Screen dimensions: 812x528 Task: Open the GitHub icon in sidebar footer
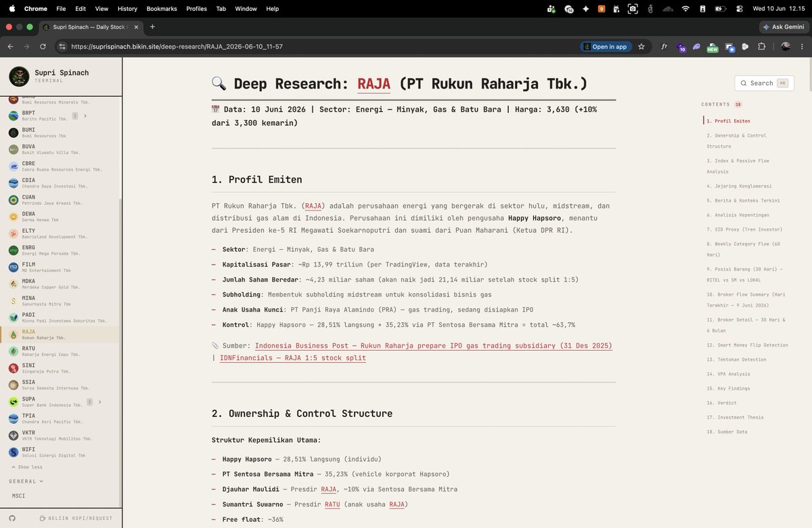tap(12, 518)
